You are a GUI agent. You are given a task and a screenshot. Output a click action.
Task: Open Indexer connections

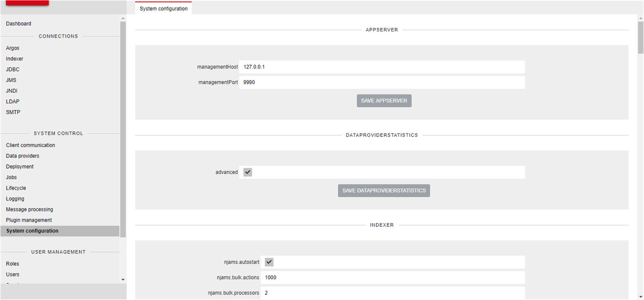[x=15, y=58]
